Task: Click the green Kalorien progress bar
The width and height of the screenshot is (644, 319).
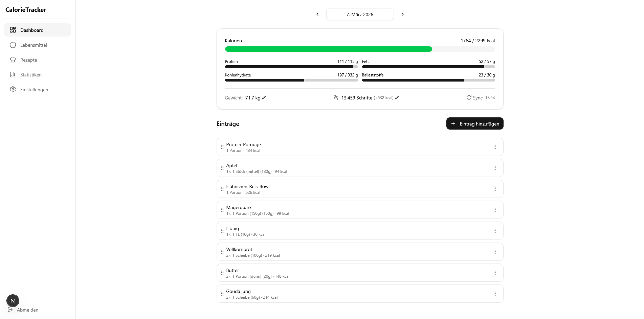Action: pos(328,49)
